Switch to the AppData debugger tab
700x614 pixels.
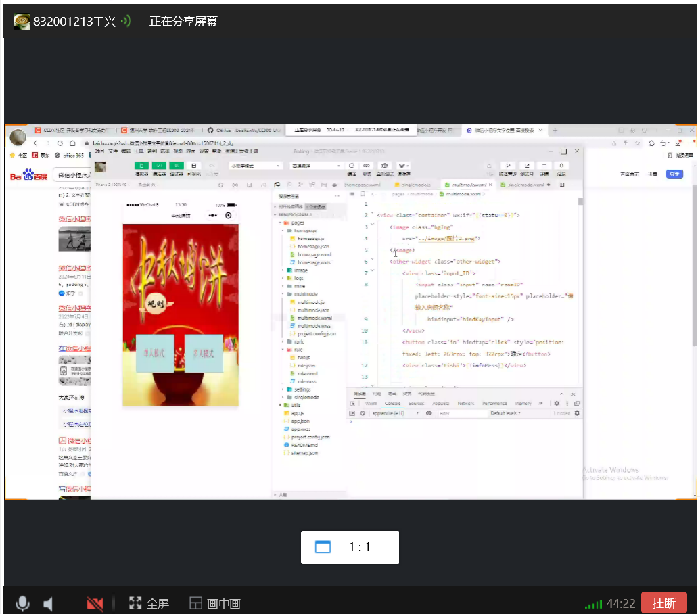click(440, 404)
